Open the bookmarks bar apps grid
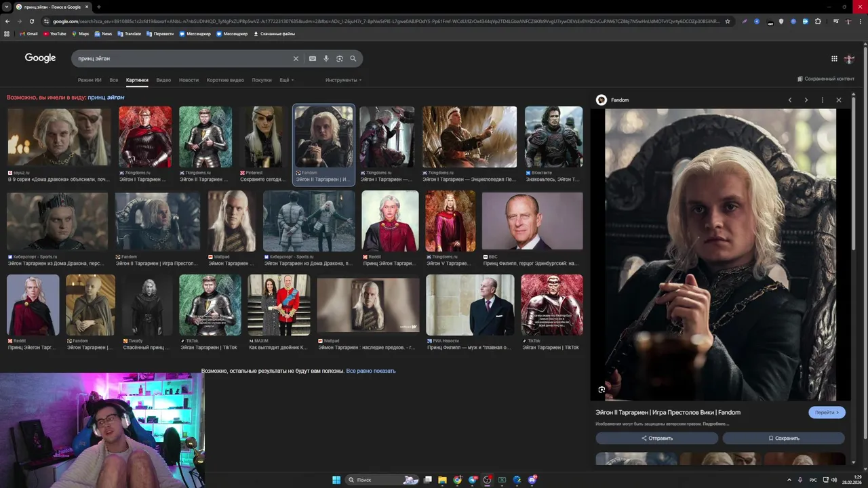Screen dimensions: 868x488 click(x=7, y=34)
